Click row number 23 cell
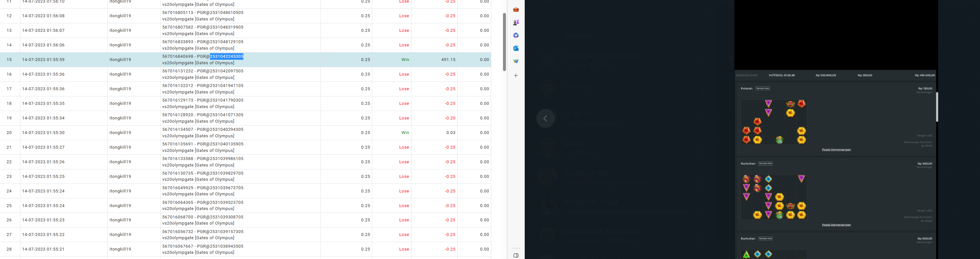Image resolution: width=980 pixels, height=259 pixels. [x=9, y=177]
